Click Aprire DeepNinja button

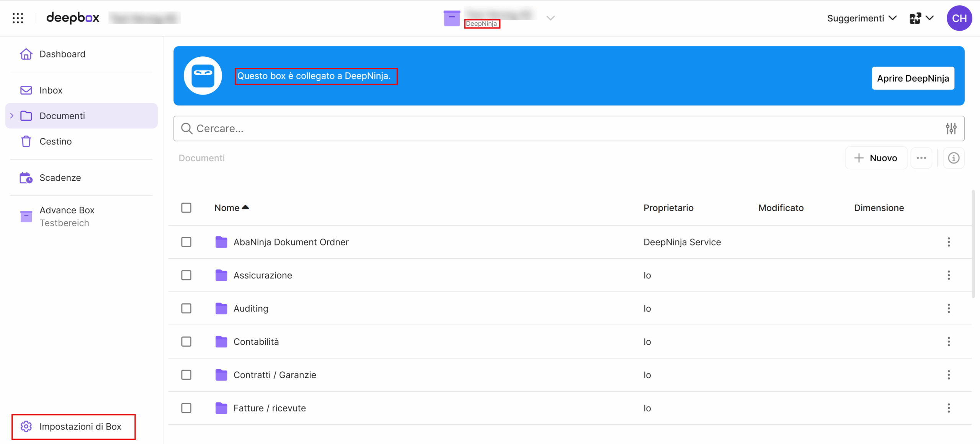pyautogui.click(x=913, y=78)
